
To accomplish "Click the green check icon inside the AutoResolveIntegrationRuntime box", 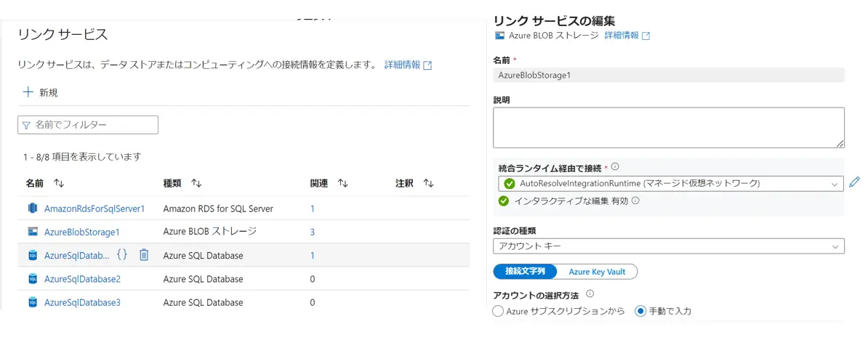I will 510,183.
